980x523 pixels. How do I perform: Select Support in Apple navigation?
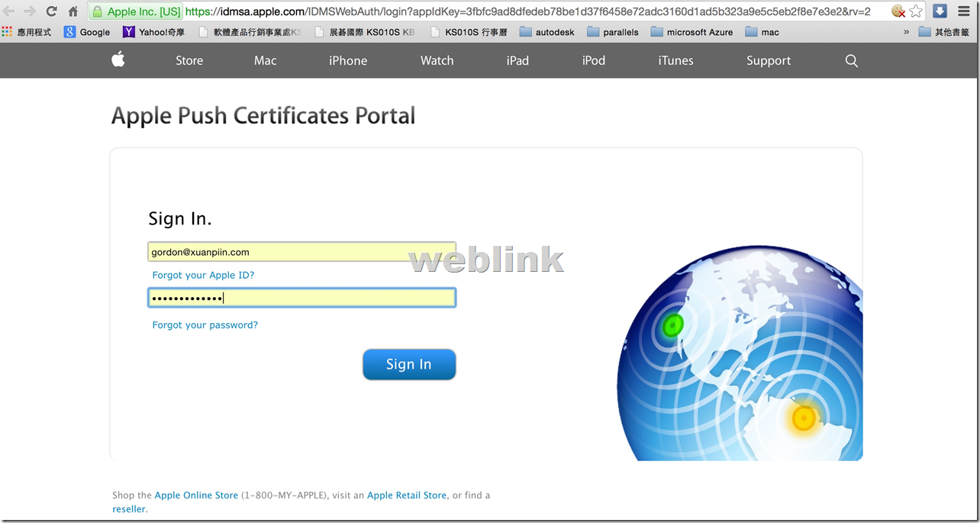coord(769,61)
